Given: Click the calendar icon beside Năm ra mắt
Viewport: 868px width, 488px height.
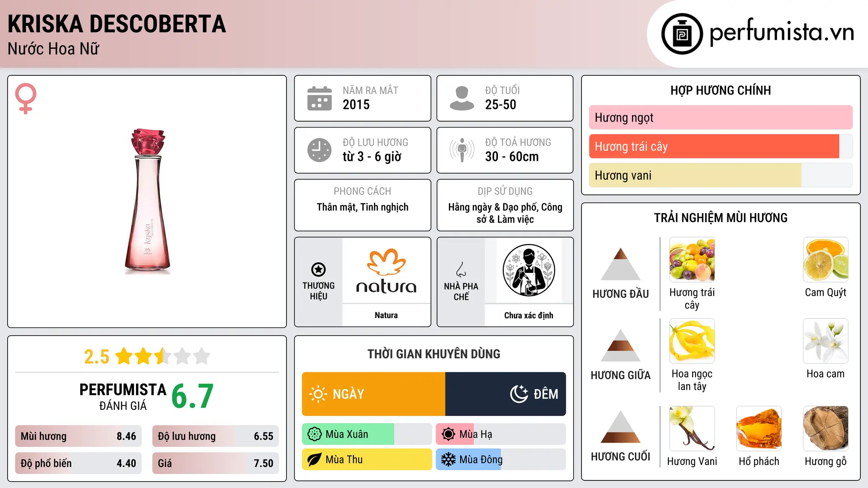Looking at the screenshot, I should [320, 98].
